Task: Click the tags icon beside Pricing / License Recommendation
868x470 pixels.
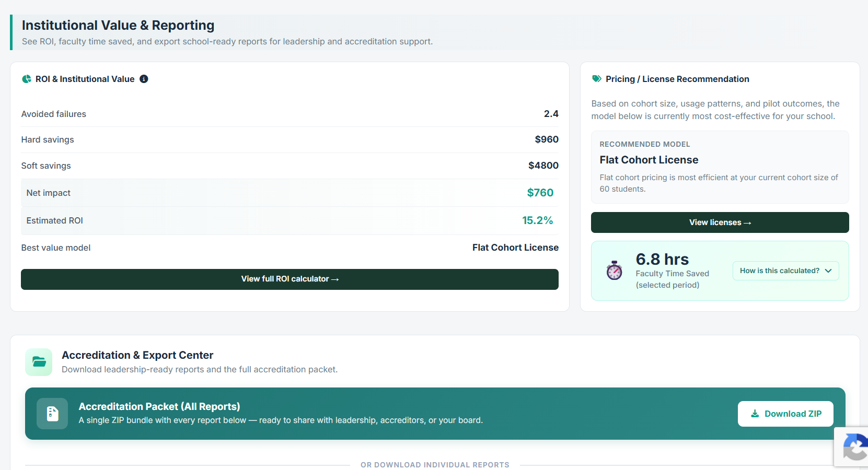Action: pyautogui.click(x=596, y=79)
